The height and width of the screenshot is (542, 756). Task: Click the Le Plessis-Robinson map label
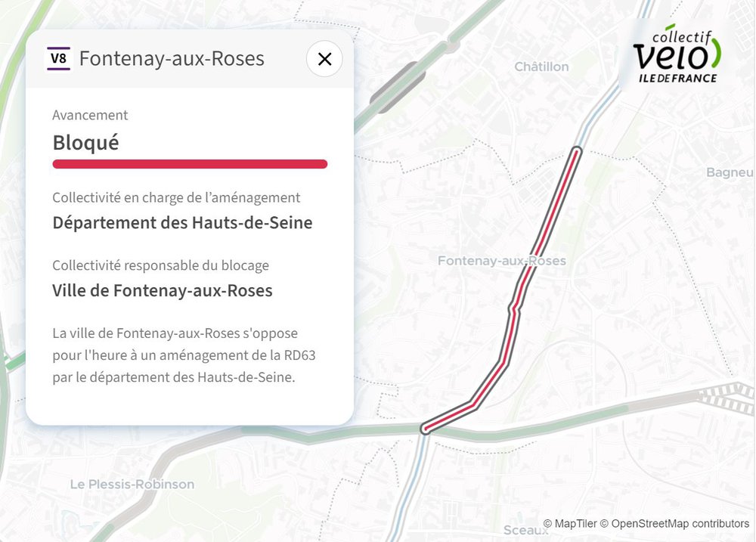pyautogui.click(x=132, y=484)
